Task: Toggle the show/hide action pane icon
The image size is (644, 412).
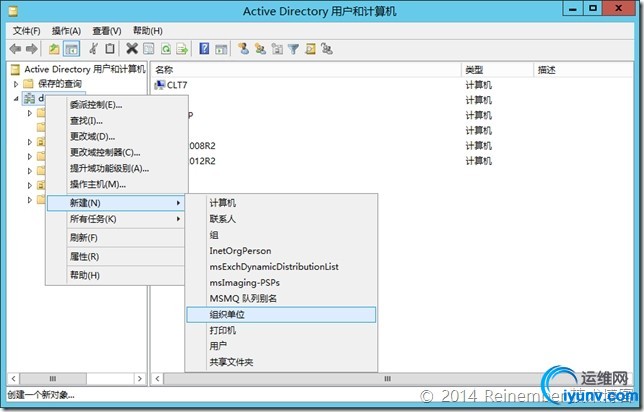Action: click(x=221, y=49)
